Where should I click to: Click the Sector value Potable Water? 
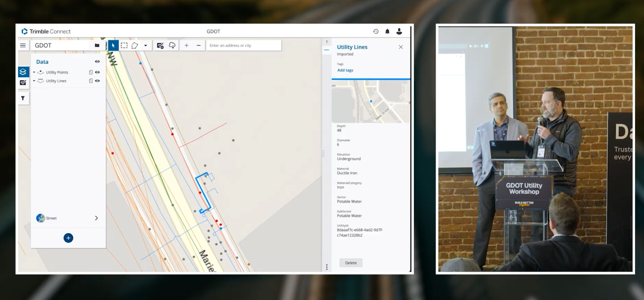tap(349, 201)
